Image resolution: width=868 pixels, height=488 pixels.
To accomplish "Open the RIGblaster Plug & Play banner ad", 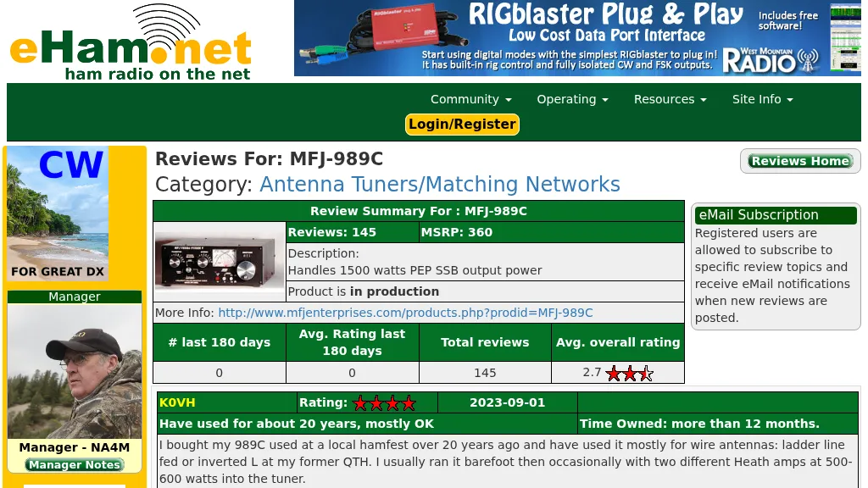I will pyautogui.click(x=577, y=38).
